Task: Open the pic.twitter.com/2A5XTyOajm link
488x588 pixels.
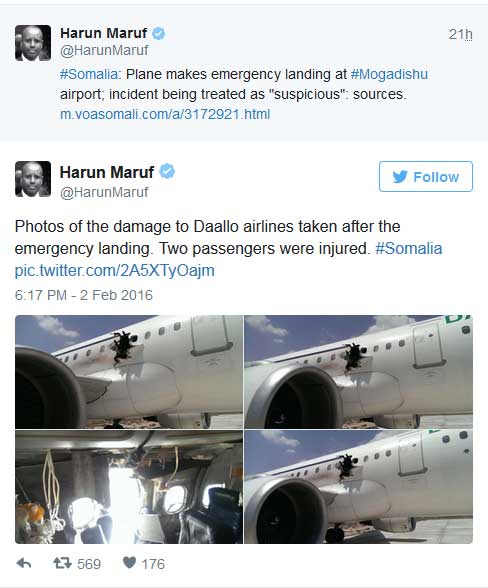Action: 114,271
